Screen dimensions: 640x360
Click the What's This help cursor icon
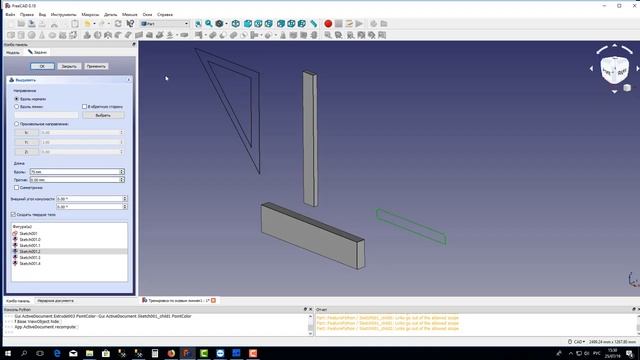coord(130,24)
